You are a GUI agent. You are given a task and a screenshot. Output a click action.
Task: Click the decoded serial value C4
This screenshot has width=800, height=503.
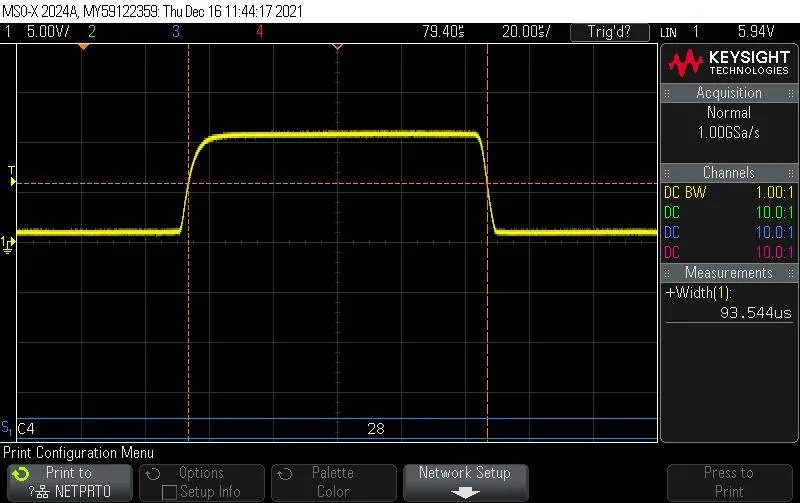(26, 429)
